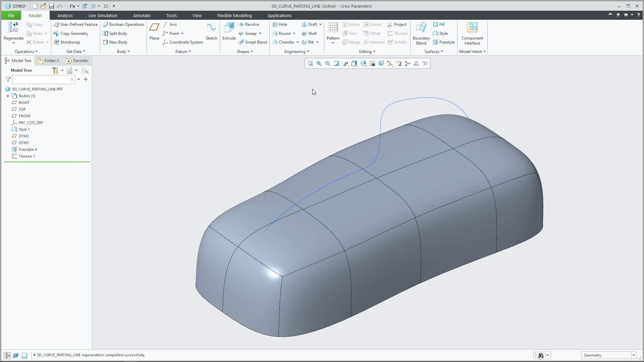Image resolution: width=644 pixels, height=362 pixels.
Task: Click the Plane datum icon
Action: coord(154,28)
